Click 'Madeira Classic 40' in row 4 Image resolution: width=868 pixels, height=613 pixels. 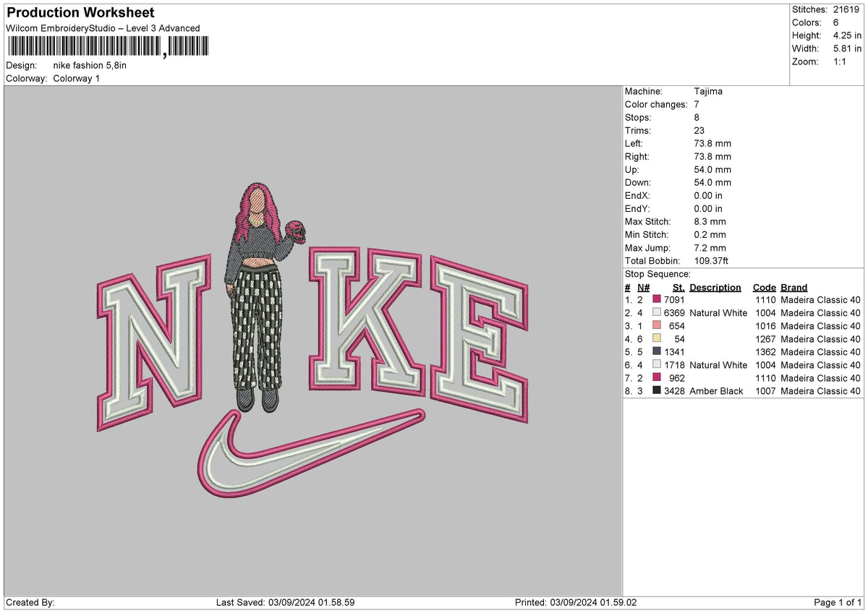click(x=821, y=339)
